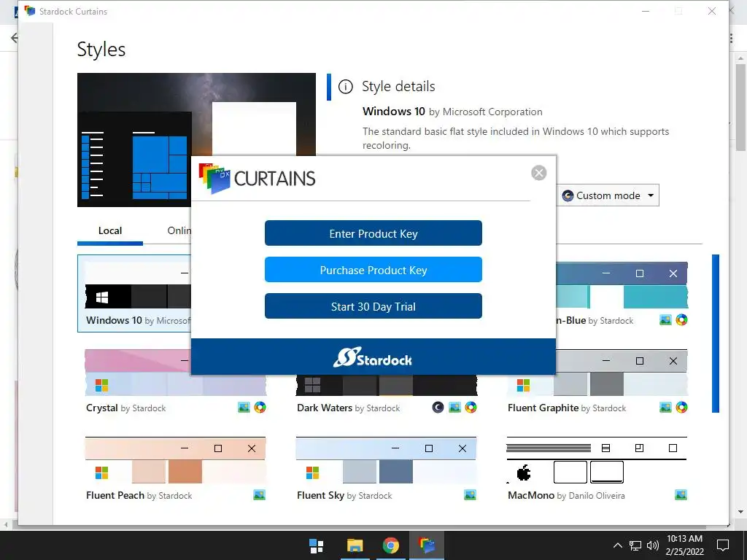Click the Styles page heading

(x=101, y=50)
